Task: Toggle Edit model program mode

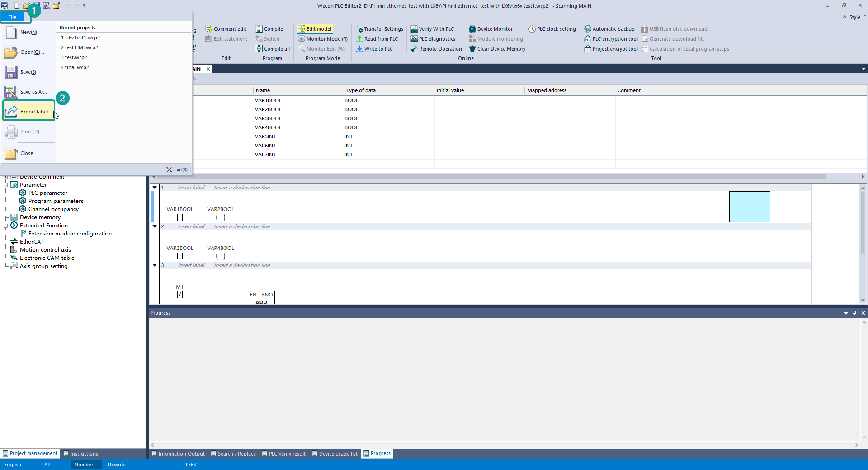Action: pyautogui.click(x=315, y=29)
